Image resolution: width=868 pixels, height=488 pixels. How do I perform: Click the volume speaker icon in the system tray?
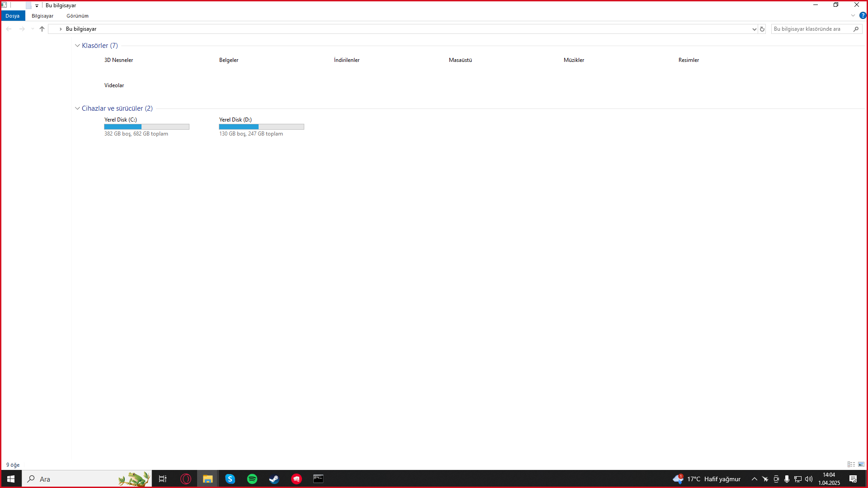[x=809, y=479]
